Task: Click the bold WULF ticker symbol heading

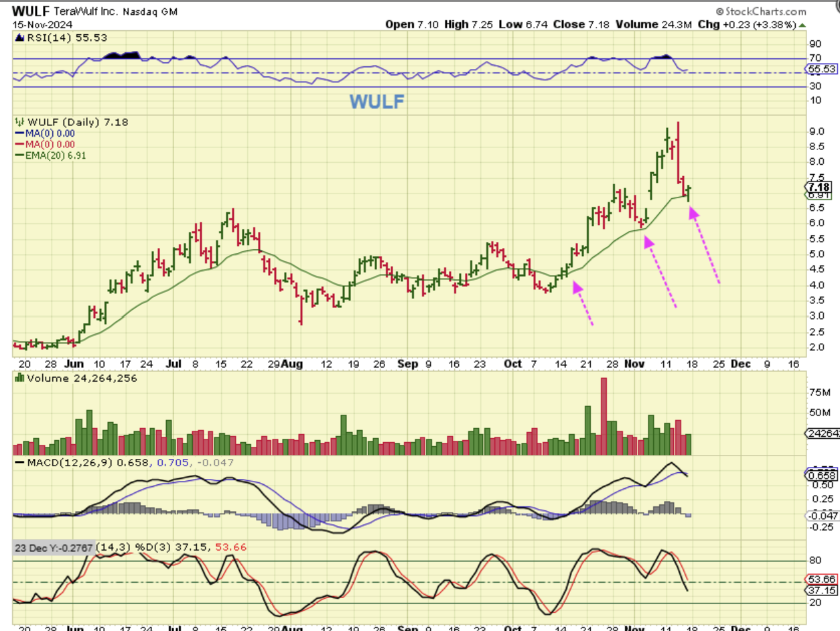Action: click(x=29, y=11)
